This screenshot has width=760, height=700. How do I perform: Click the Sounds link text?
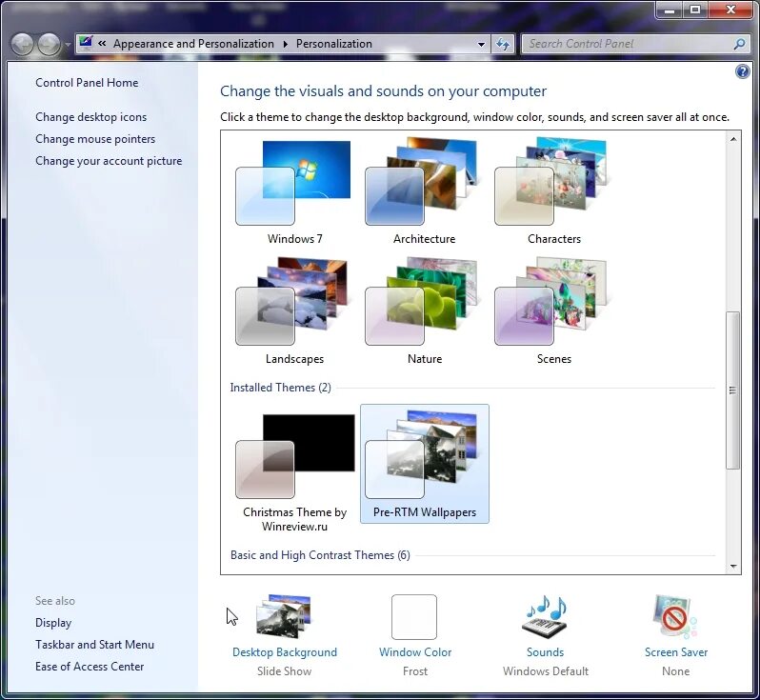tap(546, 652)
